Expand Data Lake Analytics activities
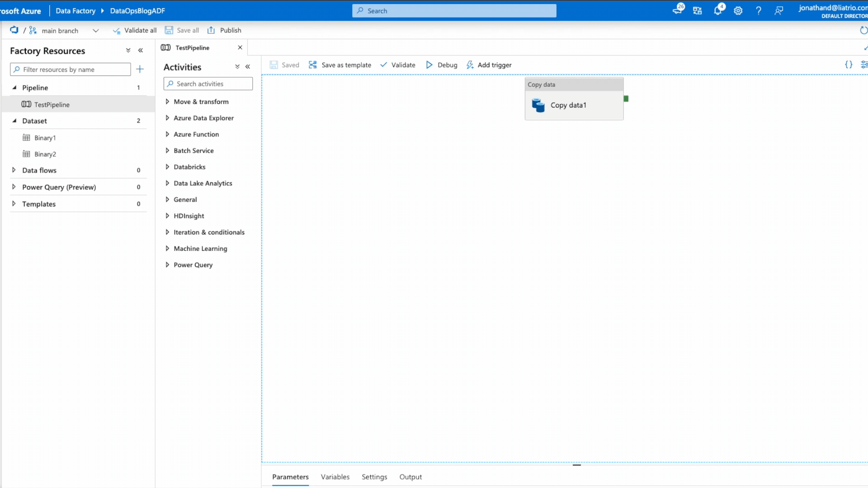Screen dimensions: 868x488 point(167,183)
